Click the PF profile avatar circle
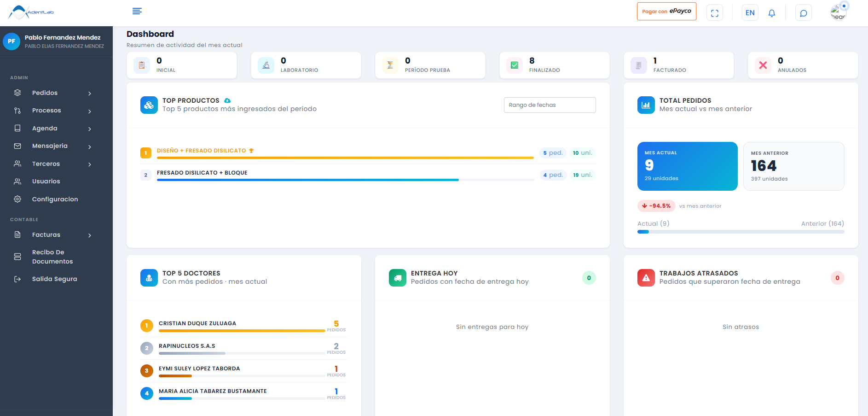This screenshot has height=416, width=868. (12, 41)
